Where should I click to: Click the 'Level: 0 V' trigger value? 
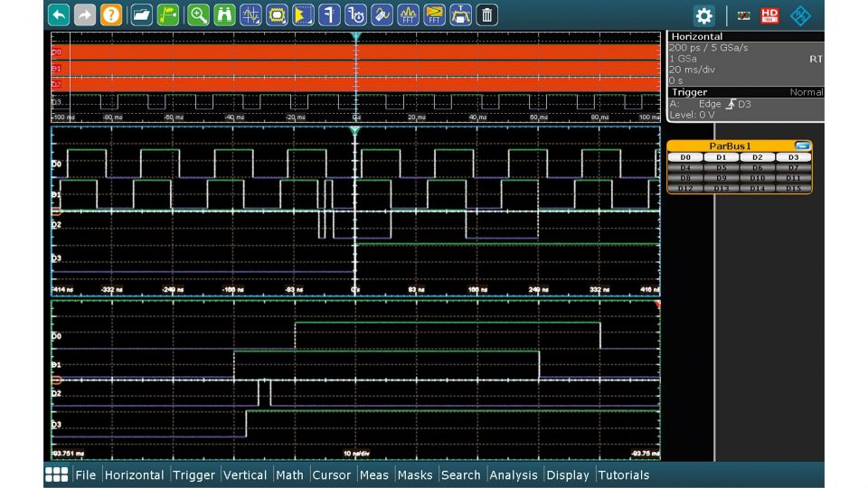692,115
